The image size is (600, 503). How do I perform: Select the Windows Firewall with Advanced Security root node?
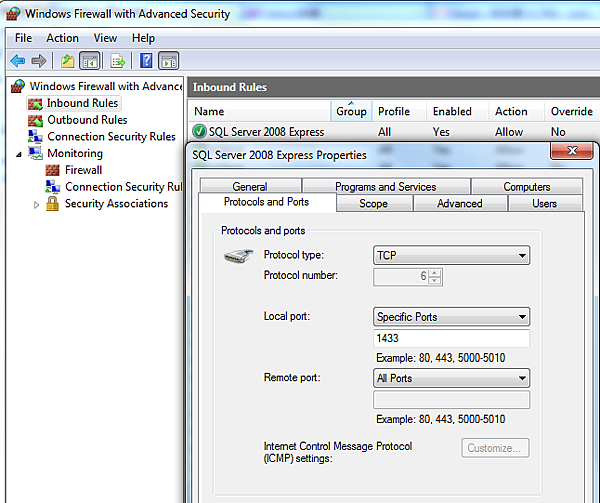[x=106, y=86]
